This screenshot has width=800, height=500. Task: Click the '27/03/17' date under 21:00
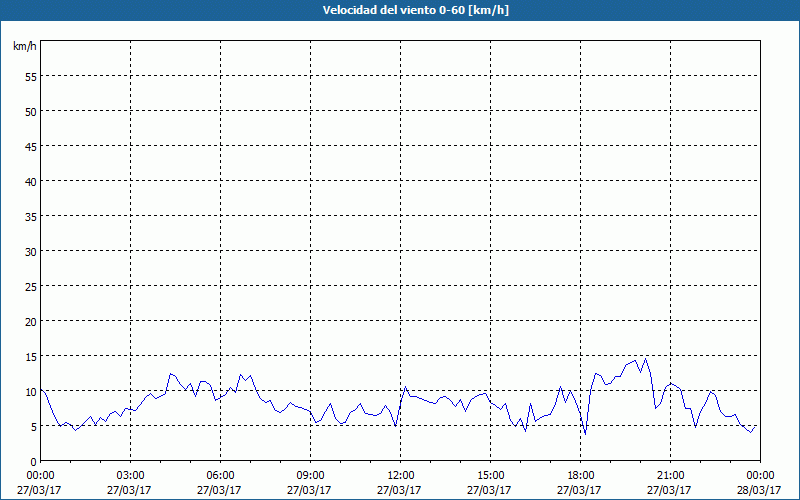(669, 490)
